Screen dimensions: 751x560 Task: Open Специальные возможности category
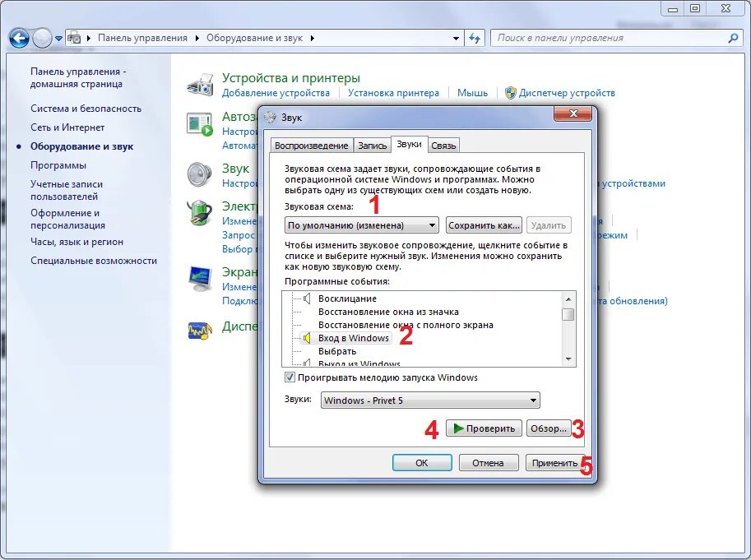(x=94, y=261)
